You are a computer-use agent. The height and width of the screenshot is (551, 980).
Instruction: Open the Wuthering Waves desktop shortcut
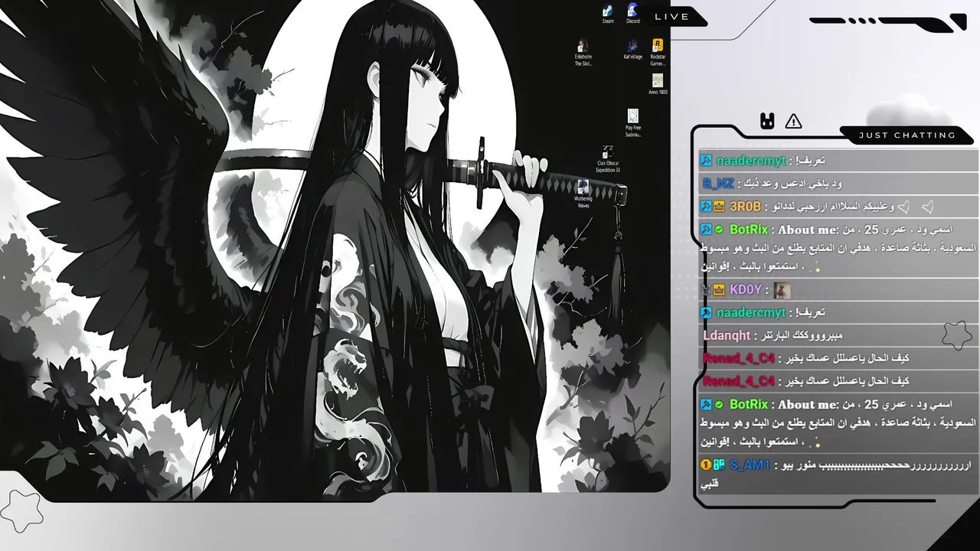583,194
